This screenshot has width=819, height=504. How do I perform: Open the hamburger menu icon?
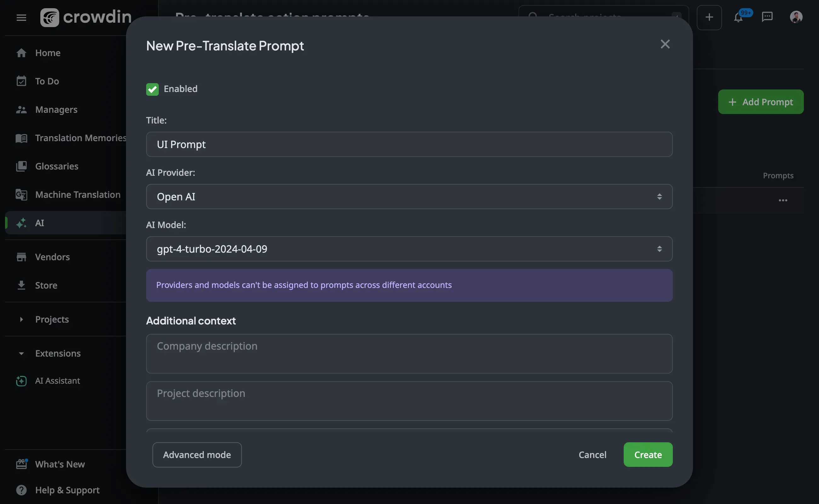[x=21, y=17]
